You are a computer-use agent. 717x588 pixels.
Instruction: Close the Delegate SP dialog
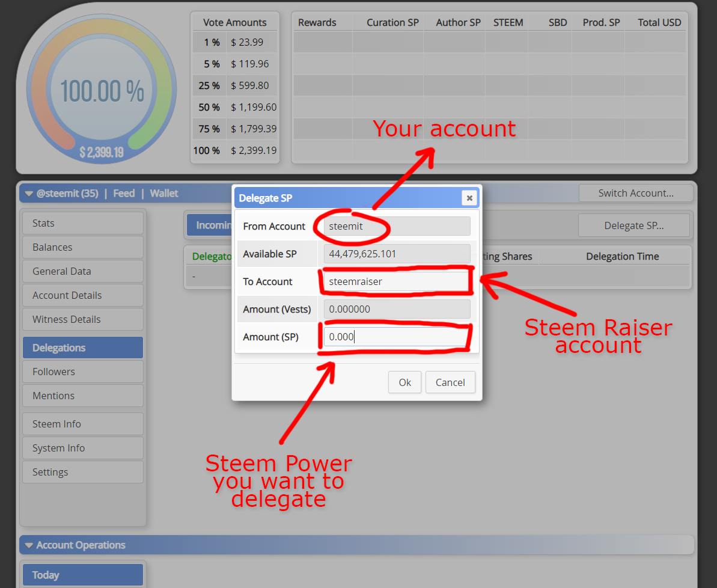469,198
